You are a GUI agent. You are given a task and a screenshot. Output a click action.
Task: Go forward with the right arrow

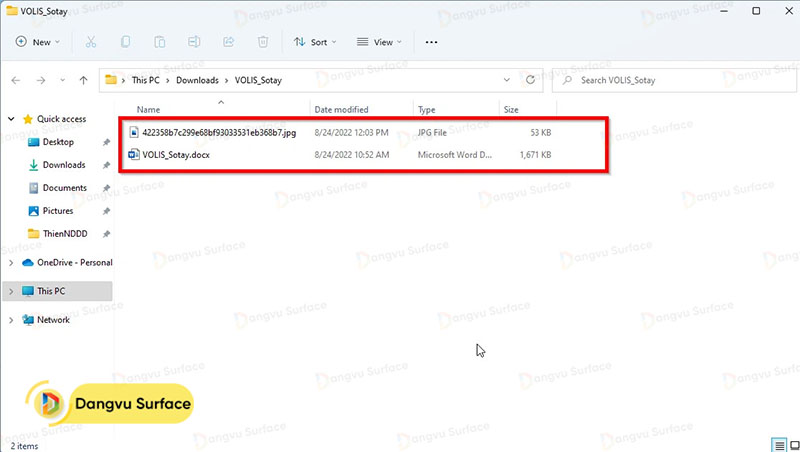(41, 80)
